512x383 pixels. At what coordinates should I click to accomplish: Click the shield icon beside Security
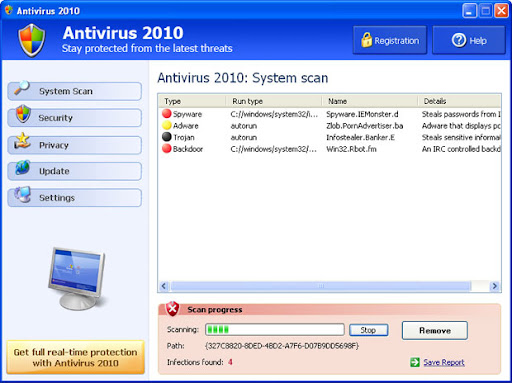pyautogui.click(x=23, y=114)
